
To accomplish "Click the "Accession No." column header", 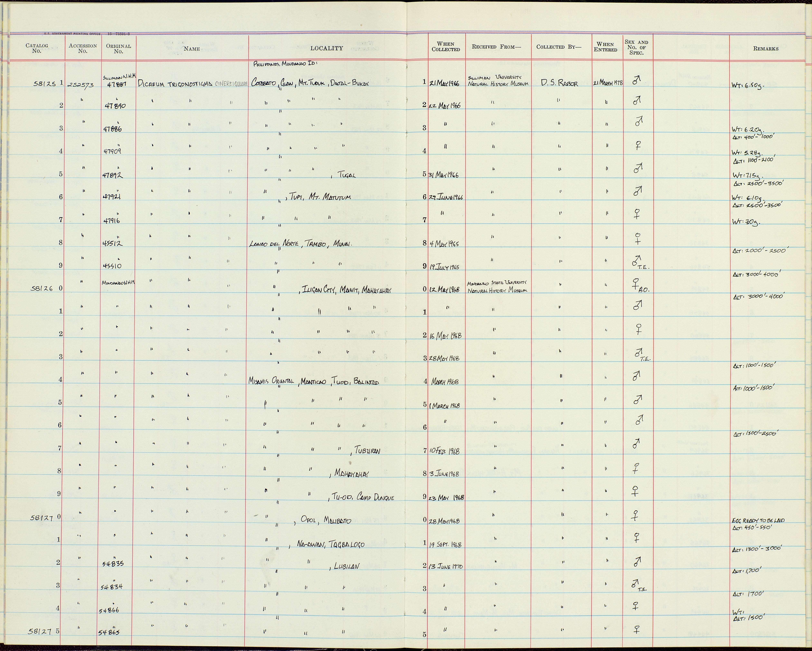I will coord(83,48).
